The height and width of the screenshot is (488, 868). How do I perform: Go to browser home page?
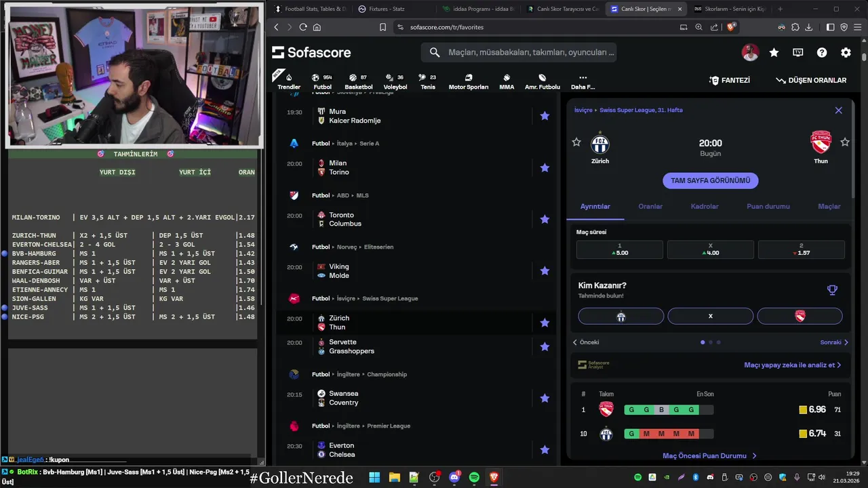pos(317,27)
